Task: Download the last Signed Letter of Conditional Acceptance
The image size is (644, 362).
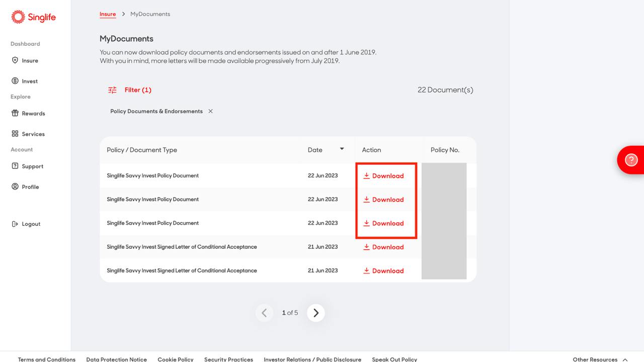Action: coord(383,270)
